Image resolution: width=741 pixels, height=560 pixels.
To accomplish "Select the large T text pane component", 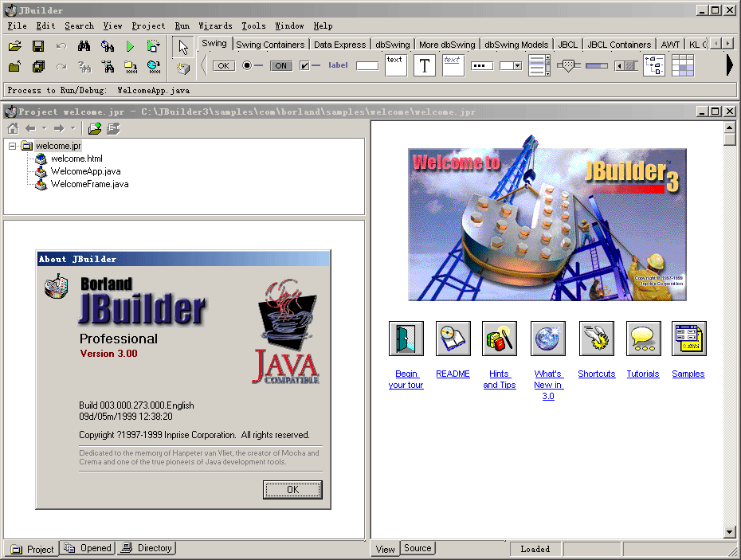I will pyautogui.click(x=425, y=65).
